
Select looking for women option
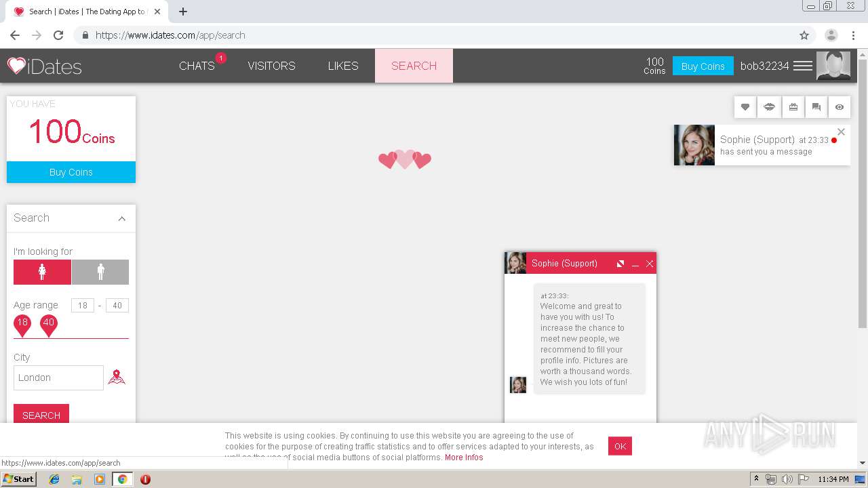click(x=42, y=272)
